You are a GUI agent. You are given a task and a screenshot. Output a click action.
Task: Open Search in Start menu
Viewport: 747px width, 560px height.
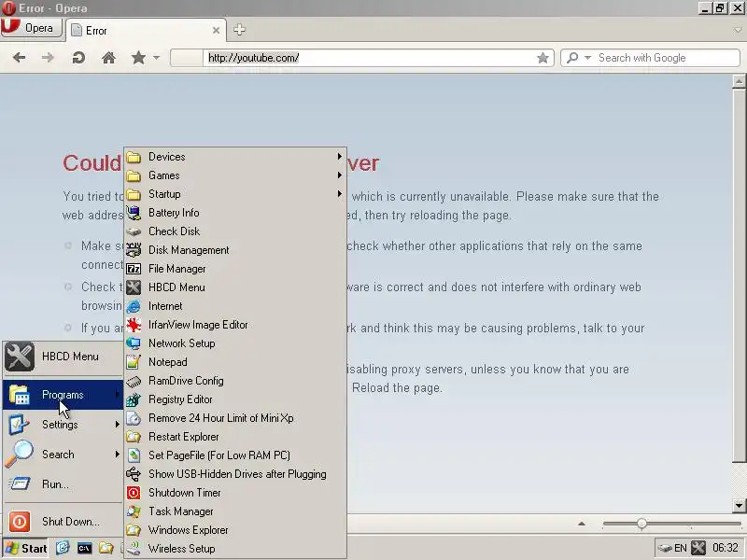pyautogui.click(x=63, y=455)
